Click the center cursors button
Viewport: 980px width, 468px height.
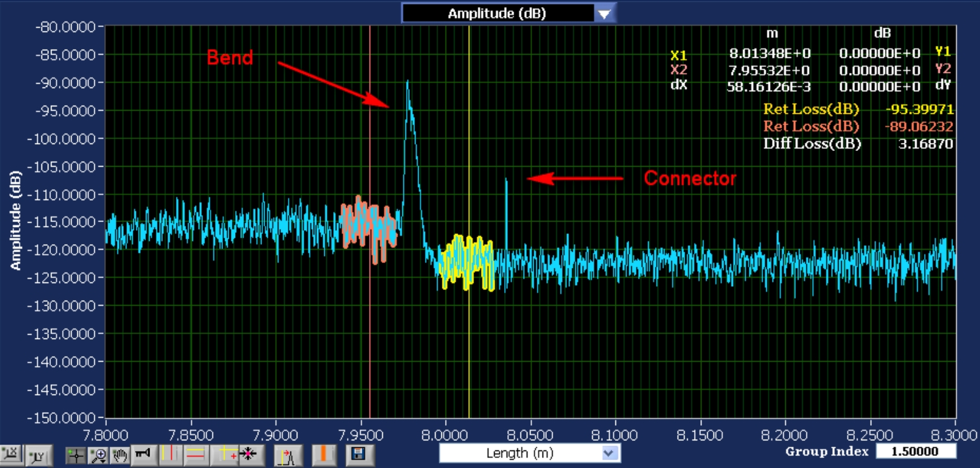click(248, 455)
